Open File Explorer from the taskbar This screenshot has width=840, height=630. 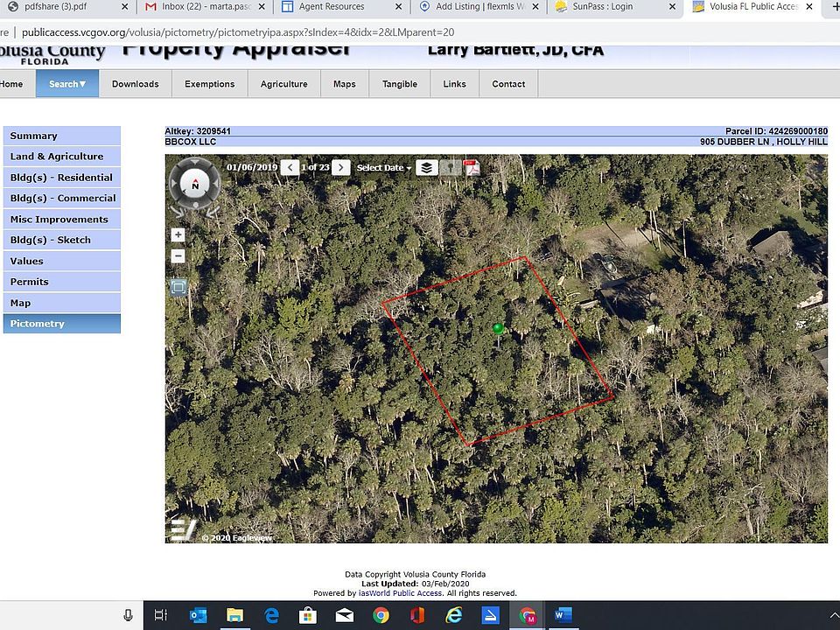click(x=234, y=615)
